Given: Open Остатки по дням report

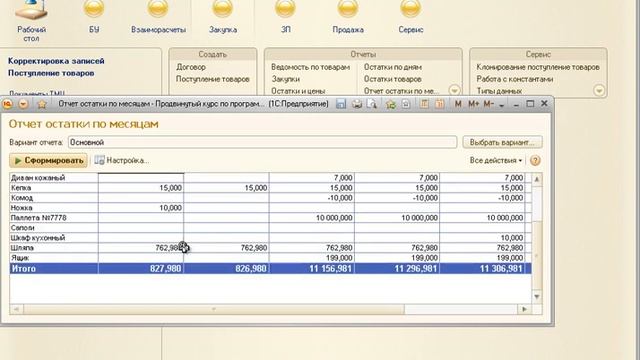Looking at the screenshot, I should click(393, 67).
